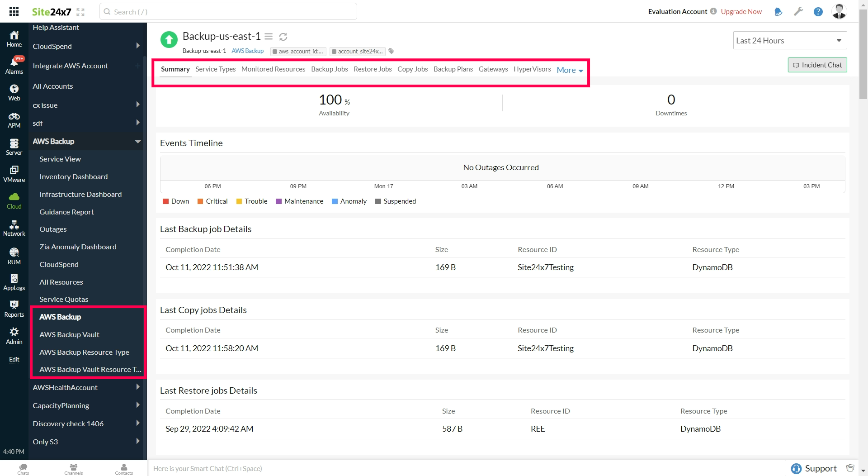868x476 pixels.
Task: Open the apps grid icon top left
Action: coord(14,11)
